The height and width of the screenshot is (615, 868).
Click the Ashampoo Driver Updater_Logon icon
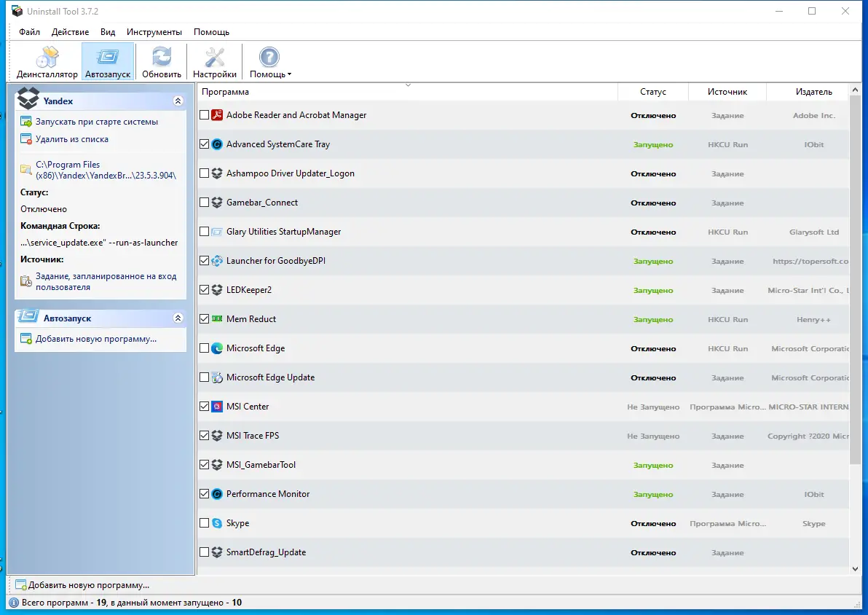(217, 173)
